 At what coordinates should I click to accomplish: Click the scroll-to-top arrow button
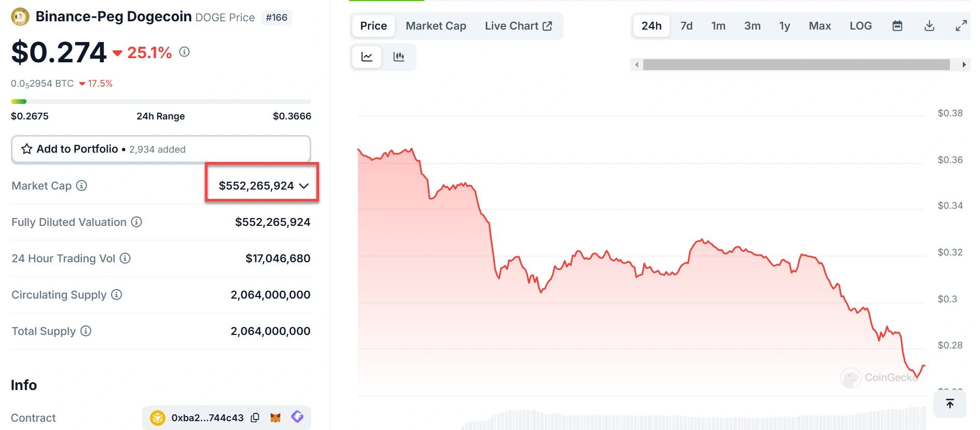949,404
